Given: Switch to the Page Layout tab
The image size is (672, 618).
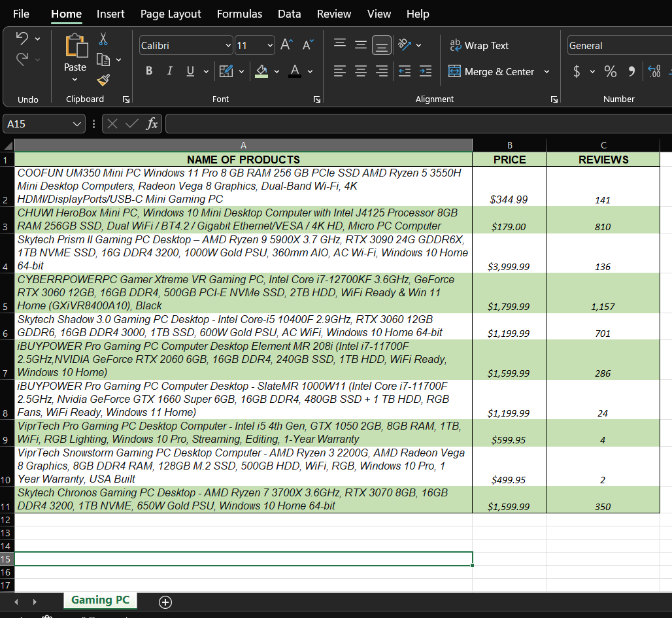Looking at the screenshot, I should pyautogui.click(x=171, y=14).
